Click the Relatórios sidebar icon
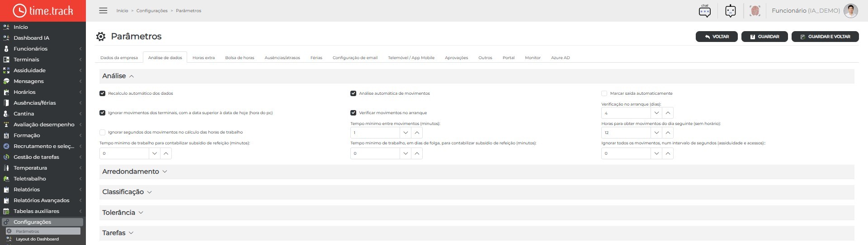The width and height of the screenshot is (868, 245). click(x=6, y=190)
